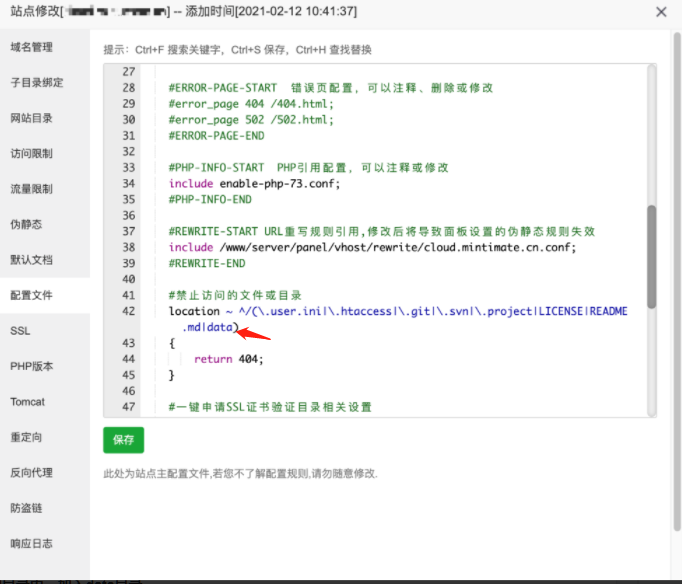Click 'return 404;' statement
This screenshot has height=584, width=682.
click(x=229, y=359)
